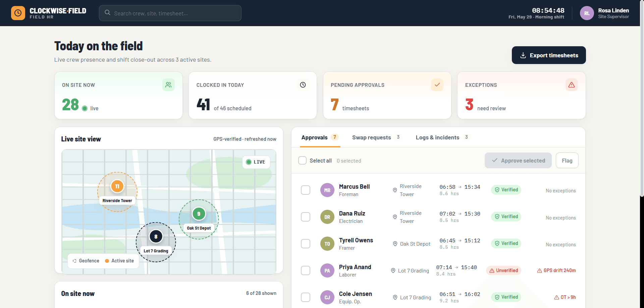
Task: Click location pin icon in Cole Jensen row
Action: point(395,297)
